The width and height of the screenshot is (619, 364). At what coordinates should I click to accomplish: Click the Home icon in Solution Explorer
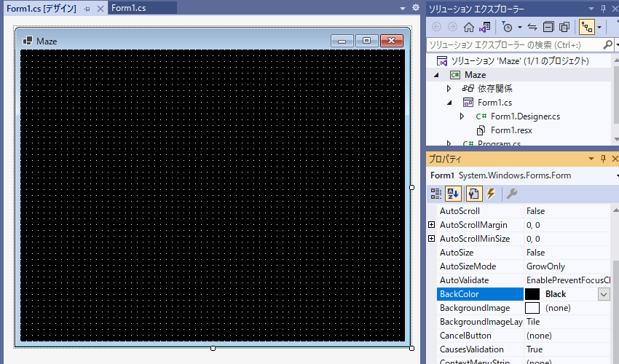point(468,27)
